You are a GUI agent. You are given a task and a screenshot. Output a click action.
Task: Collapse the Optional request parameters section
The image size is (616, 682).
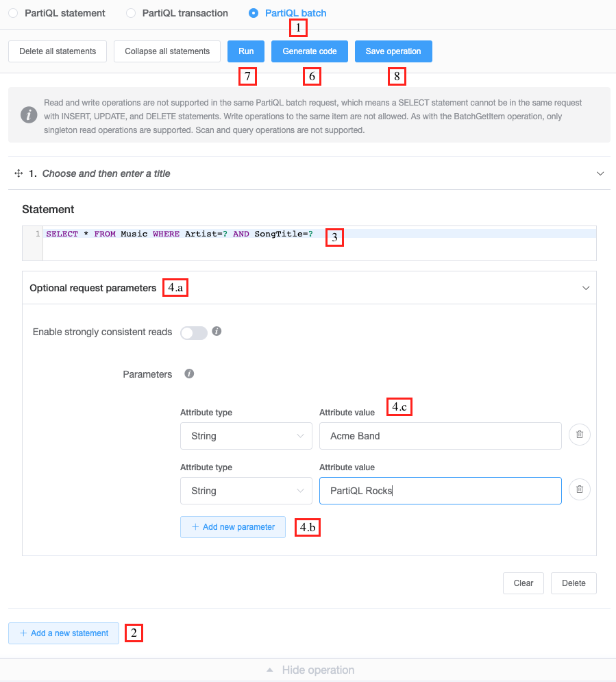(x=586, y=289)
